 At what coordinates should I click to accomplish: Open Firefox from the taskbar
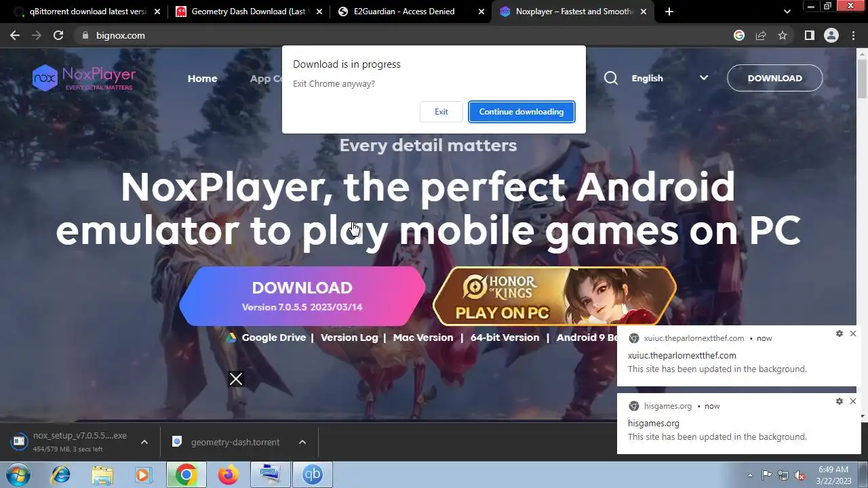tap(229, 475)
